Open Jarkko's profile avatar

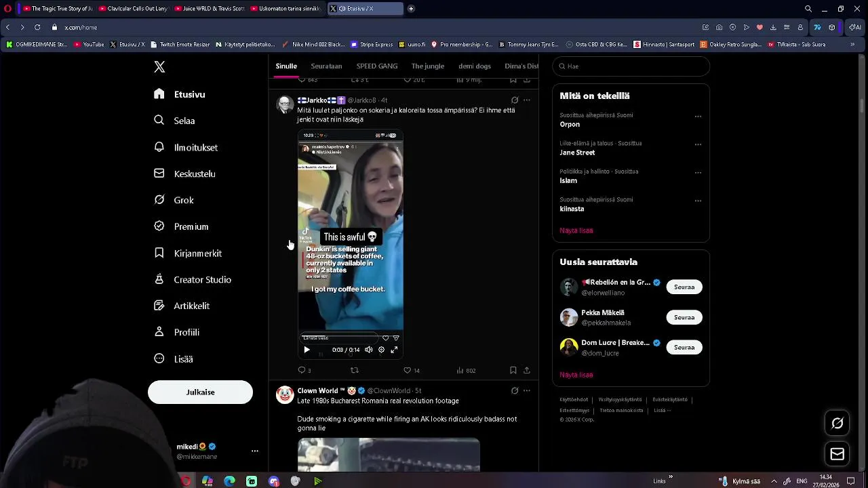[285, 104]
